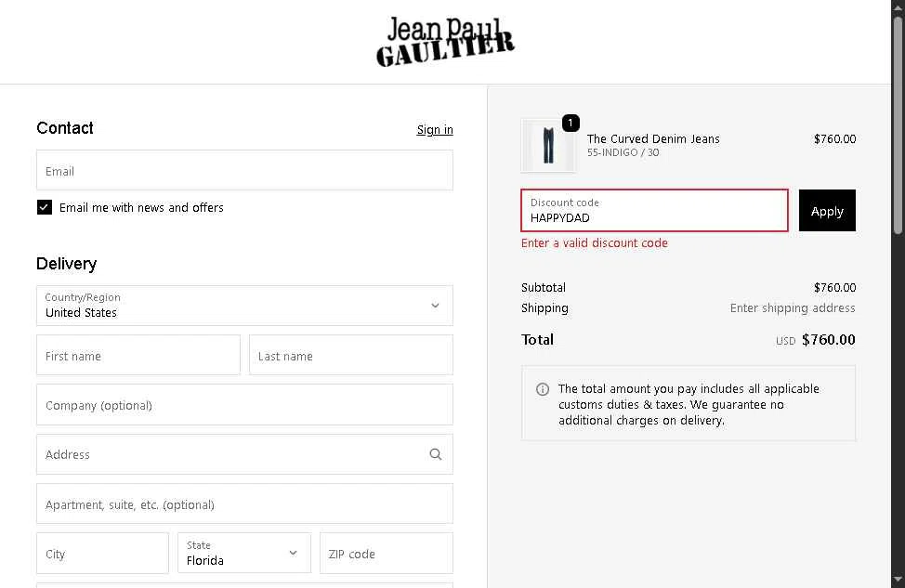Click the quantity badge on jeans thumbnail
This screenshot has height=588, width=905.
click(571, 123)
